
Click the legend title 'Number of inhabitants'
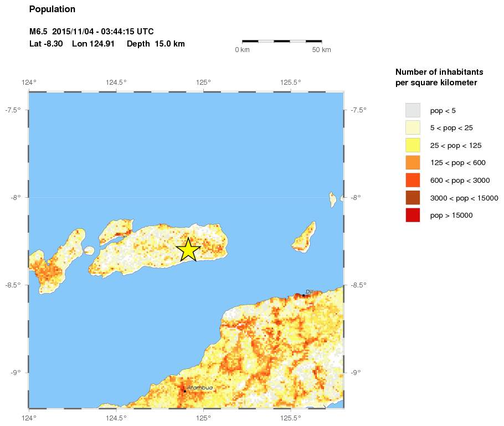pyautogui.click(x=439, y=71)
